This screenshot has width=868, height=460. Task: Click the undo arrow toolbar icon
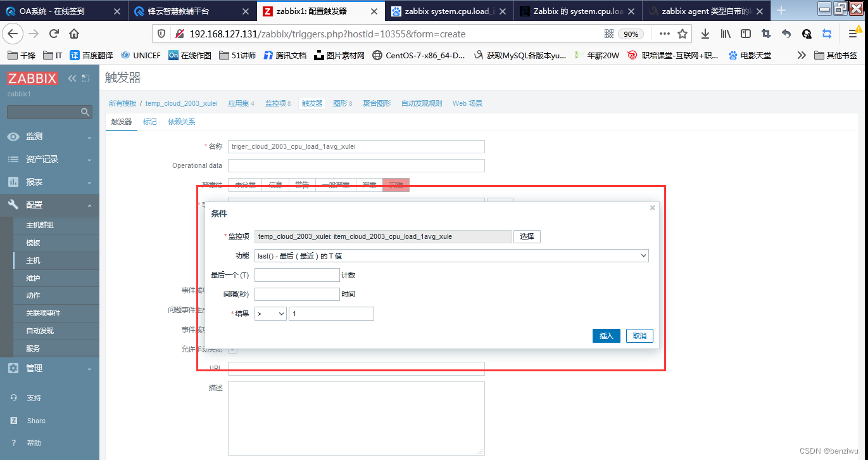point(786,34)
